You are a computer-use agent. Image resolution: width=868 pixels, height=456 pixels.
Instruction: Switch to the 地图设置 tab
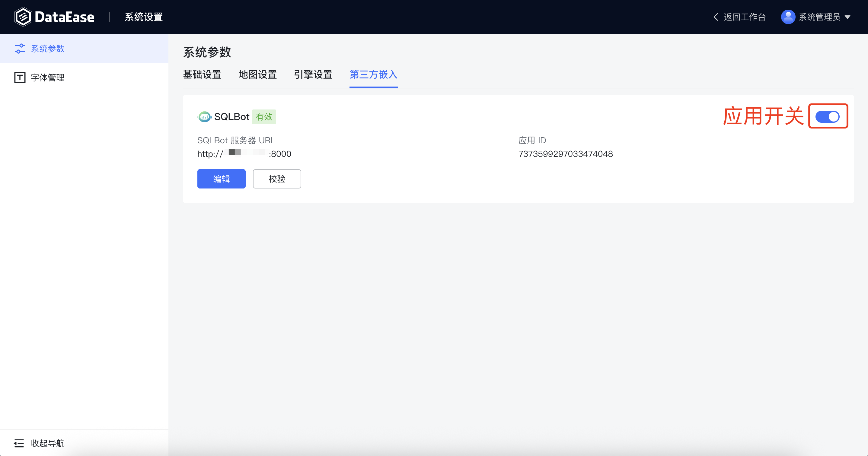258,75
